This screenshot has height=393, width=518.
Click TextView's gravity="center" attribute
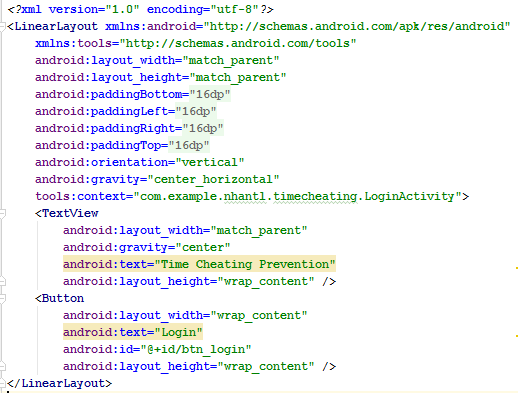[147, 247]
